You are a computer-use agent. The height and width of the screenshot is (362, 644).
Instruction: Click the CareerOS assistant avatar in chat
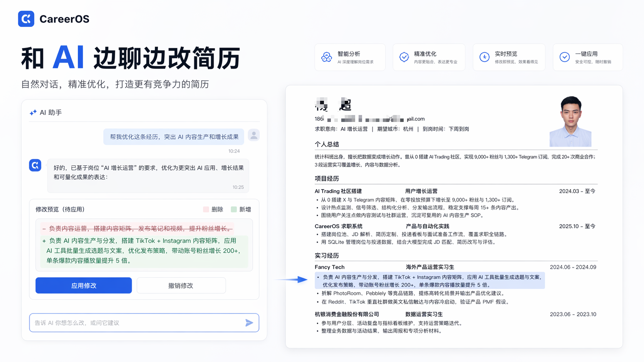coord(35,165)
